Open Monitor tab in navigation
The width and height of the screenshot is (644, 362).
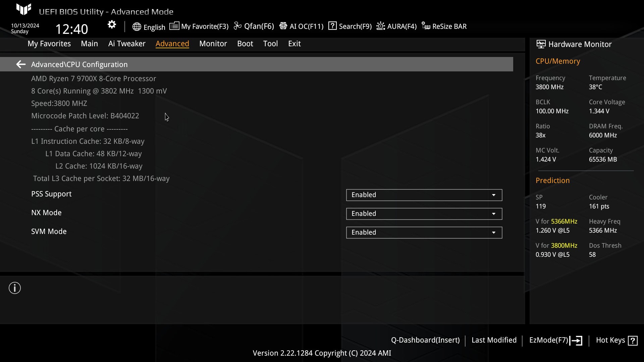pos(213,43)
